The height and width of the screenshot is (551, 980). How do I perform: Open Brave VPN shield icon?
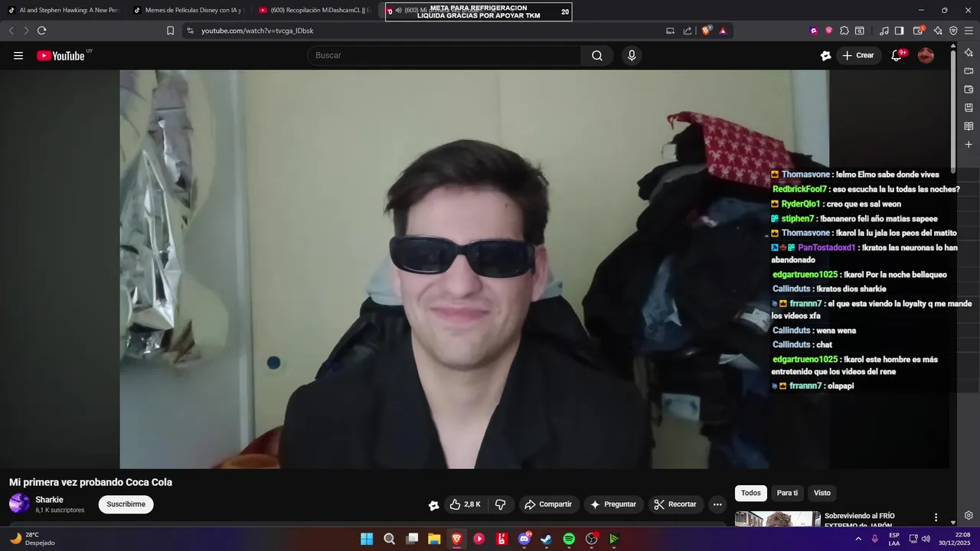pyautogui.click(x=953, y=31)
